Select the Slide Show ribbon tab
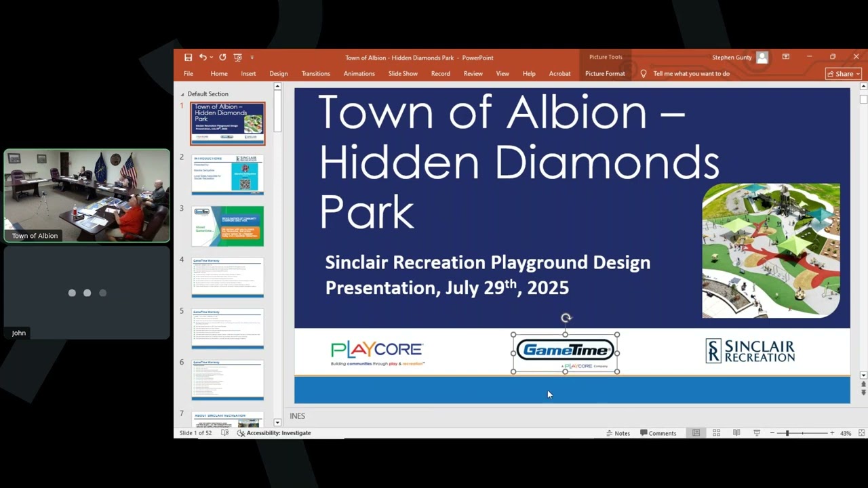The height and width of the screenshot is (488, 868). pyautogui.click(x=403, y=74)
